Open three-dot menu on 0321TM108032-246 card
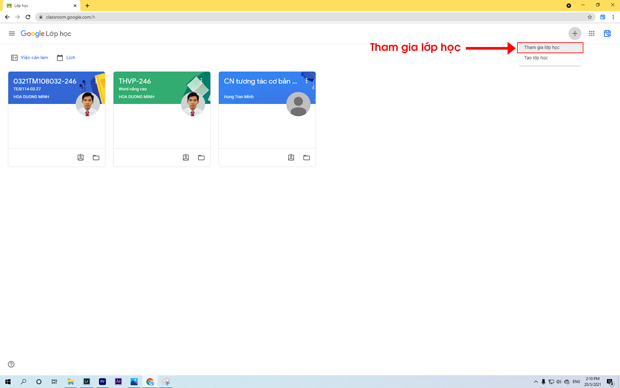Image resolution: width=620 pixels, height=388 pixels. (x=96, y=81)
